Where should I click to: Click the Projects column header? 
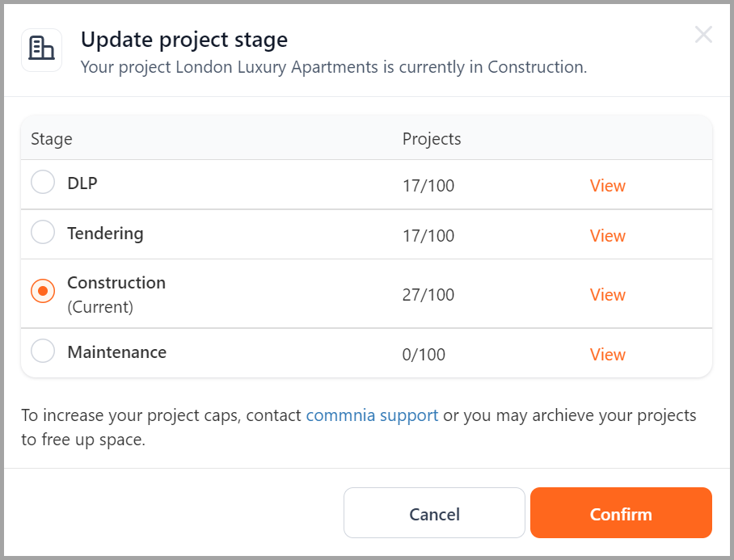[432, 139]
